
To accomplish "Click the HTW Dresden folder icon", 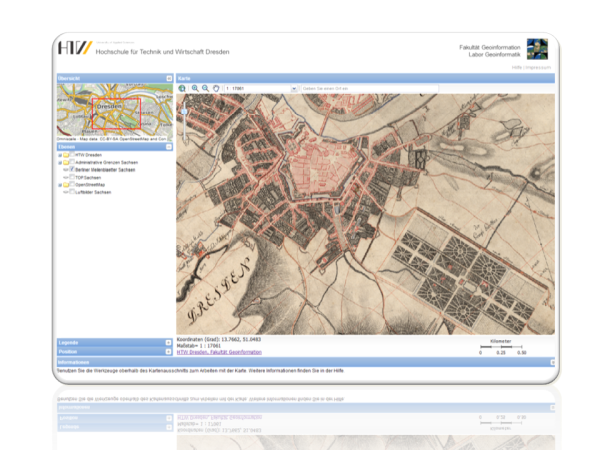I will coord(66,155).
